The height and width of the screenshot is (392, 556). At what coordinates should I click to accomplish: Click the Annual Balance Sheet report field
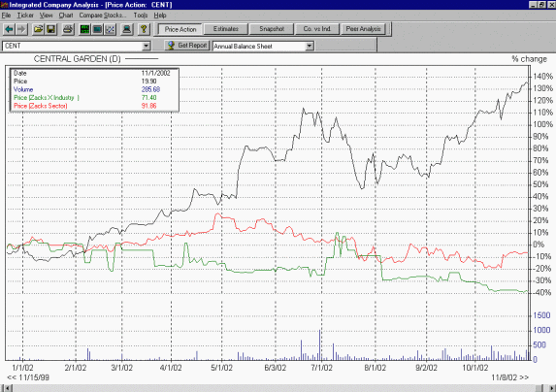pos(259,46)
